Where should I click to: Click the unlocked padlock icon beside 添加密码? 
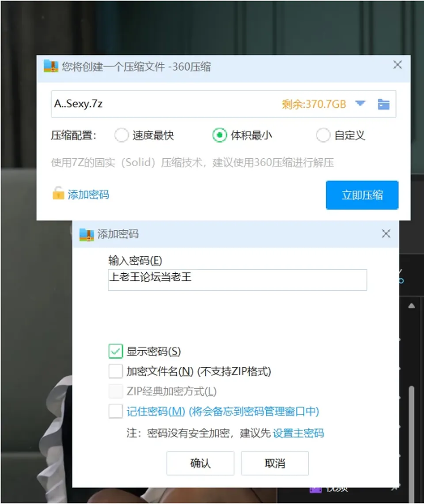58,193
